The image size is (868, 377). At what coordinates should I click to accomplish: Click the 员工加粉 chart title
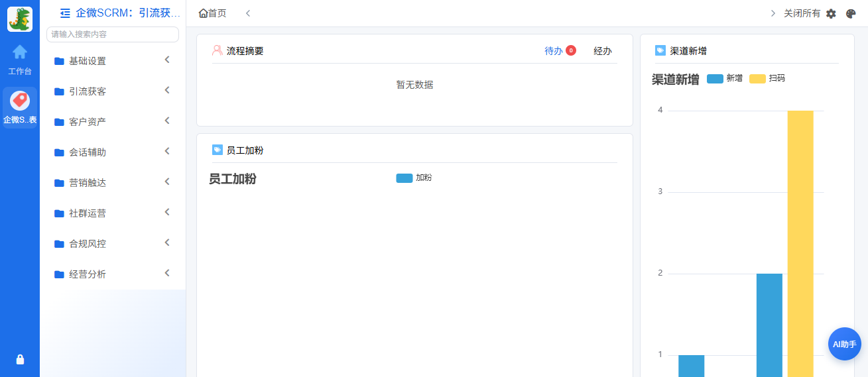tap(233, 179)
